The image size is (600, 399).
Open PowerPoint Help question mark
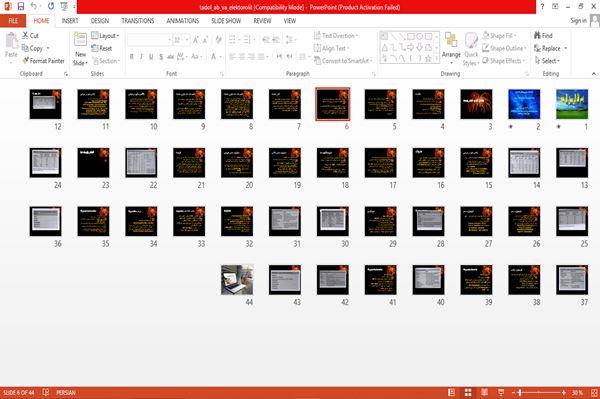tap(542, 6)
